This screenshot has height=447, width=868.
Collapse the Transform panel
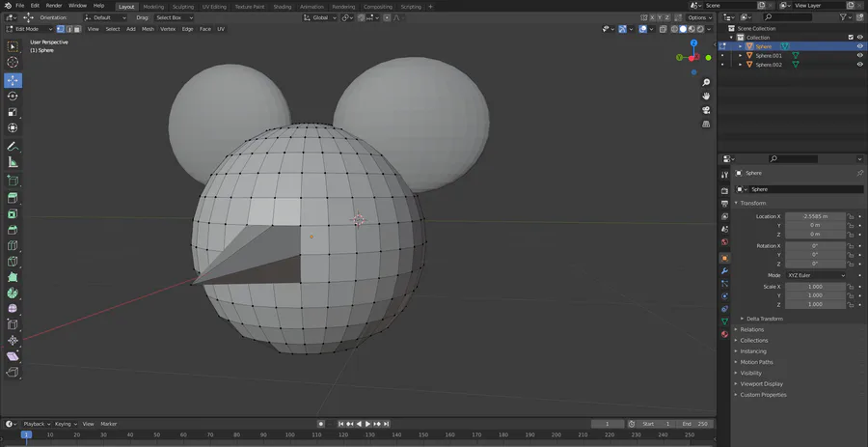coord(753,204)
